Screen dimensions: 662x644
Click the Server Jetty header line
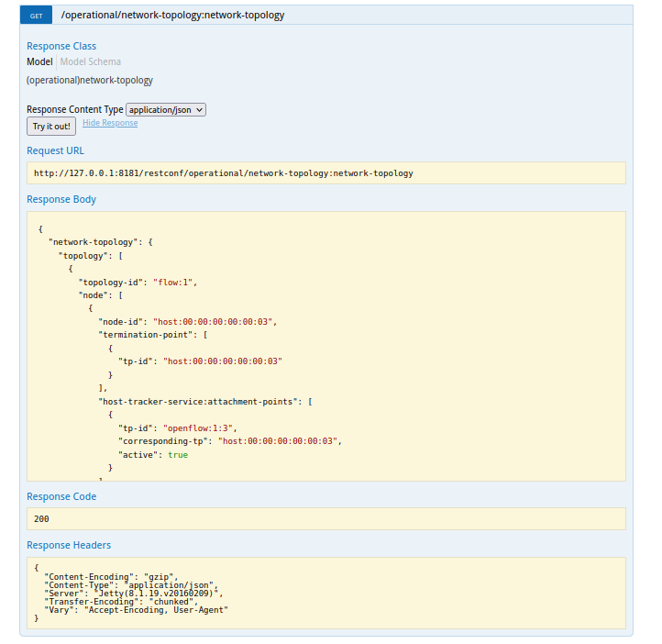[132, 593]
